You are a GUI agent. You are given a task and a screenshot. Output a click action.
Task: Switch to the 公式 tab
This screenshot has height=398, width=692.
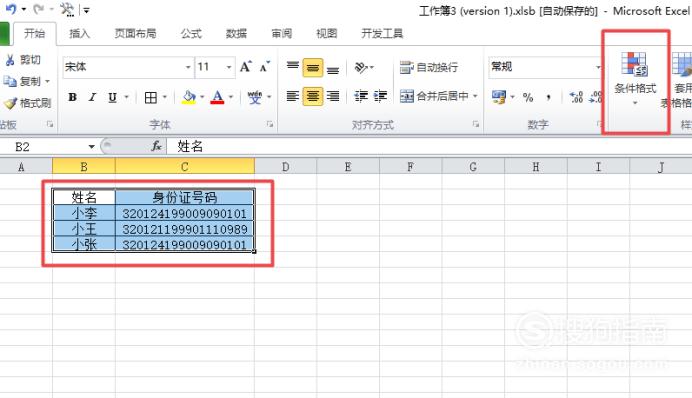click(191, 34)
